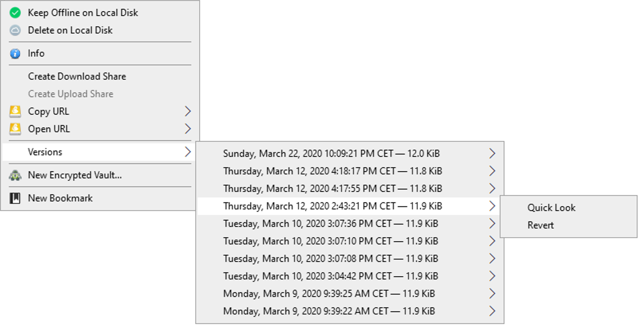
Task: Open the Tuesday 3:04:42 PM version entry
Action: (x=350, y=276)
